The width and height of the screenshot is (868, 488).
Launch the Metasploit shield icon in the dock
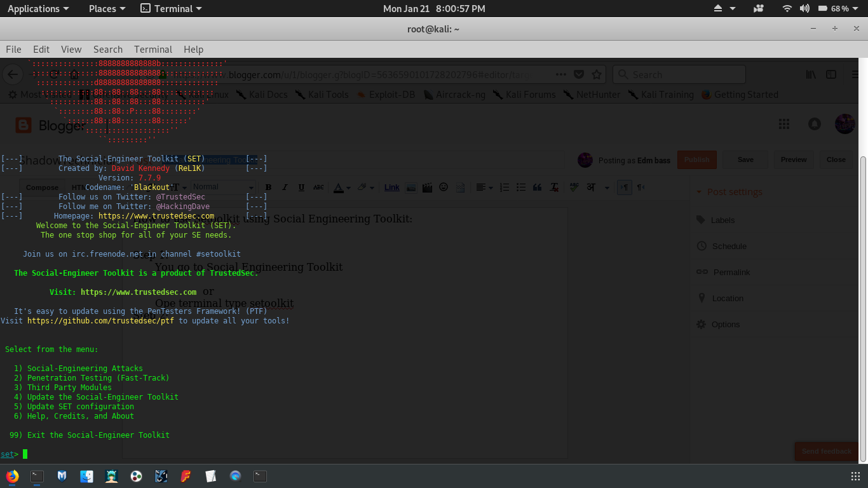coord(62,475)
